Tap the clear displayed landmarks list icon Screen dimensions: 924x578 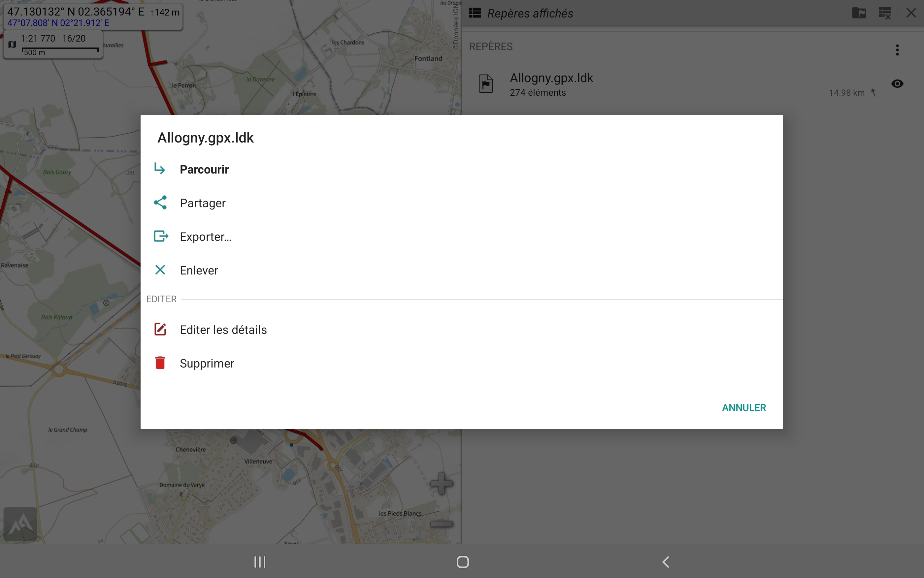click(x=885, y=13)
